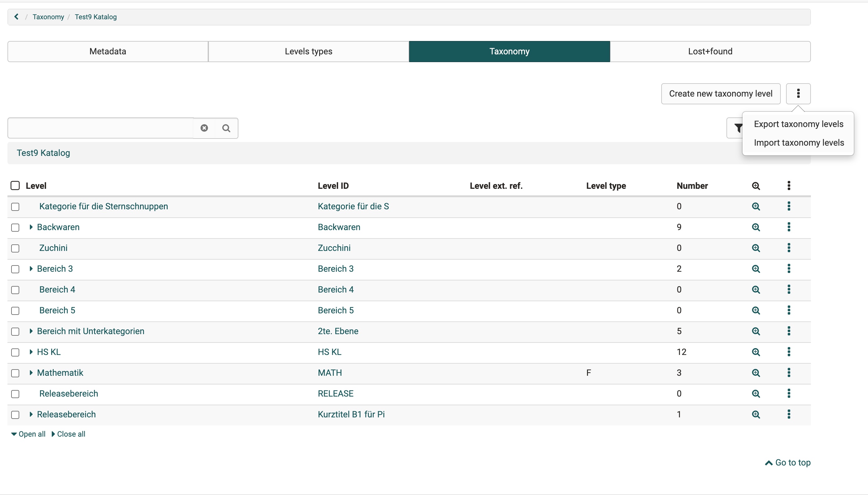Click the magnifier search button
The width and height of the screenshot is (868, 495).
click(x=226, y=128)
